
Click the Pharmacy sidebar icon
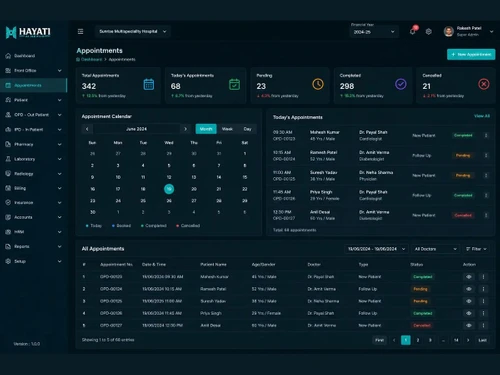8,144
